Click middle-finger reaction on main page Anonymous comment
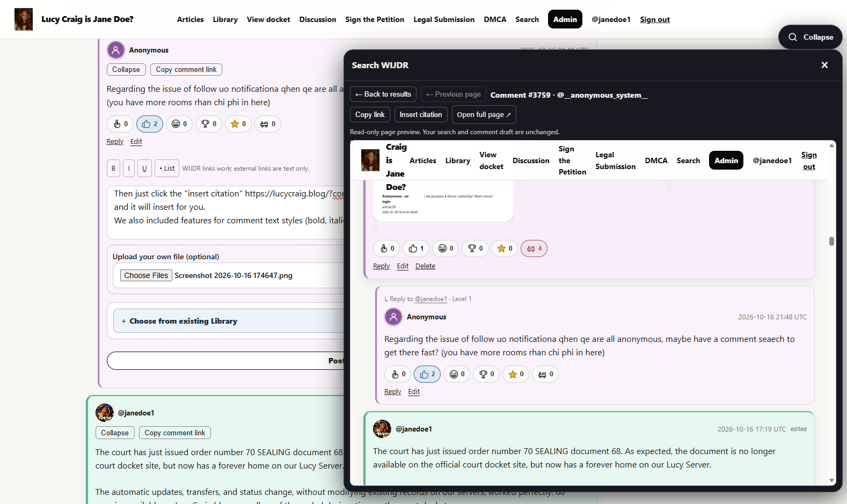847x504 pixels. tap(120, 124)
